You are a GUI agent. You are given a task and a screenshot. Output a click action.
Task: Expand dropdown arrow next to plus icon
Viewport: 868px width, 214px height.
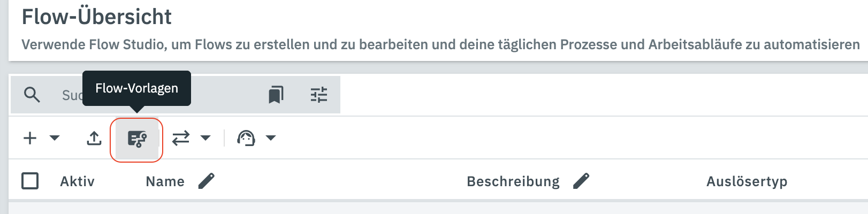(x=55, y=138)
